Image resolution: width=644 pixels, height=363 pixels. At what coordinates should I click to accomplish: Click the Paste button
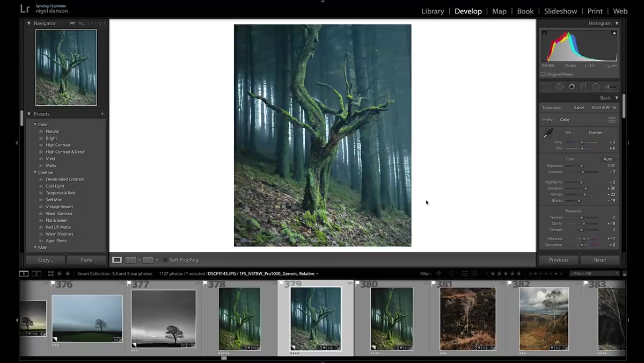click(x=86, y=260)
